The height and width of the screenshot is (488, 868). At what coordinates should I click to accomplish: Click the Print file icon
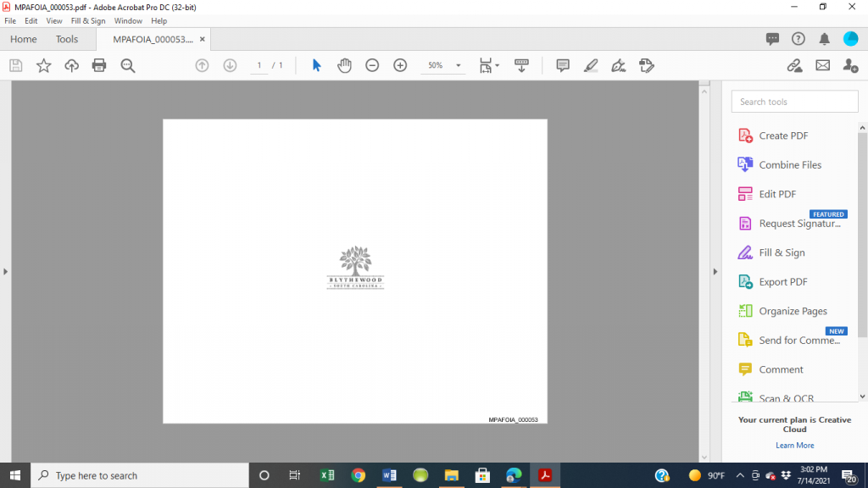click(99, 65)
